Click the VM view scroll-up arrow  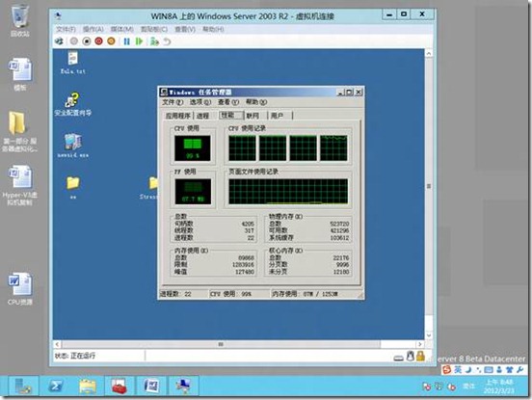click(x=429, y=54)
